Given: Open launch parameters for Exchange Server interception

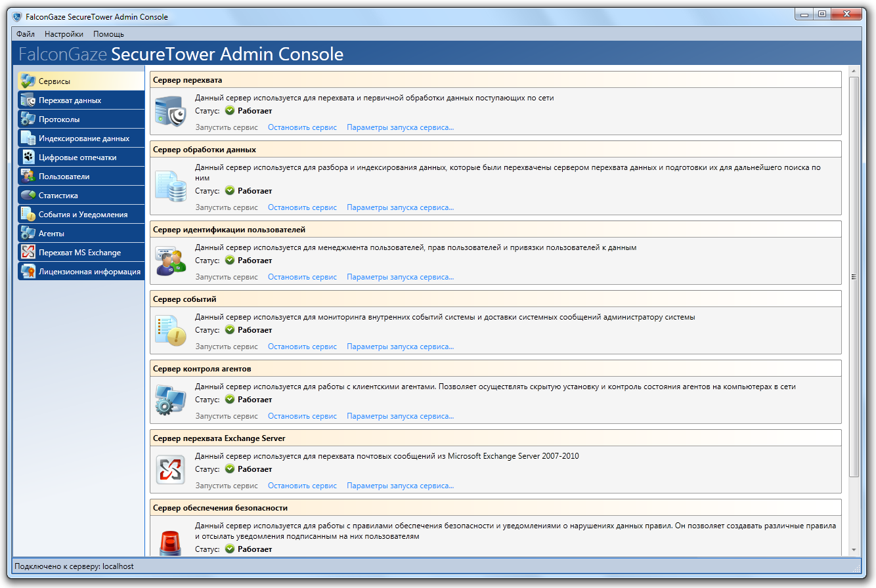Looking at the screenshot, I should pos(401,486).
